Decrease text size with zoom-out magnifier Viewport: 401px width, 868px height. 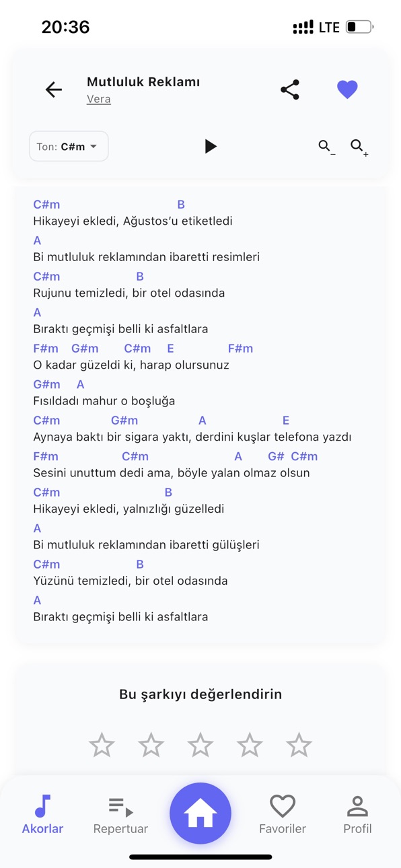326,147
